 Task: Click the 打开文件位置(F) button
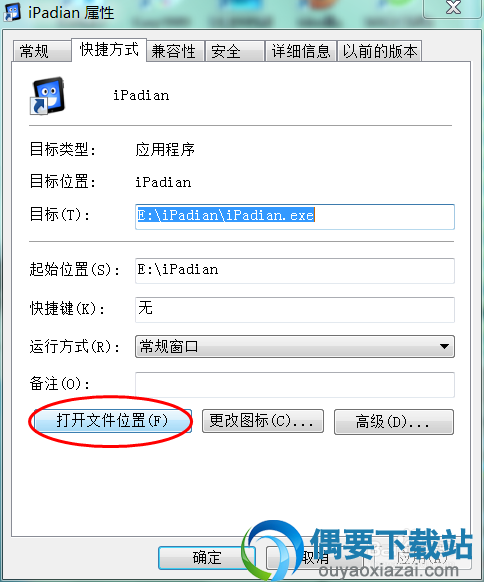(x=112, y=421)
